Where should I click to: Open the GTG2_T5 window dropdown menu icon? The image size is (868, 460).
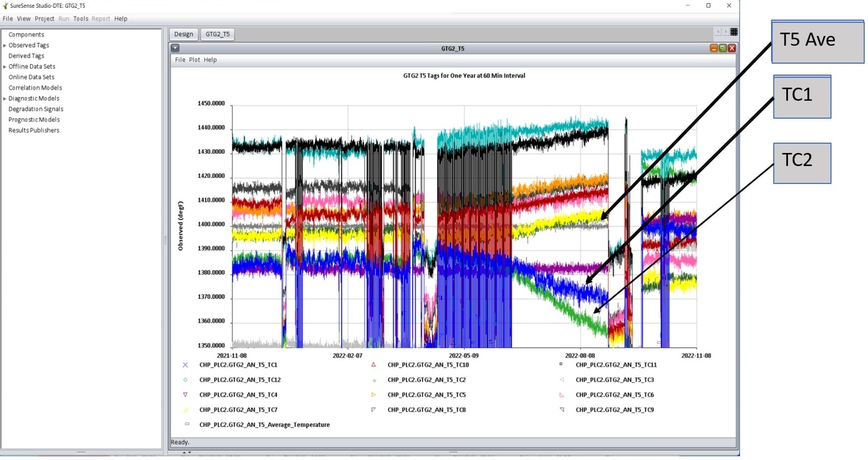175,48
